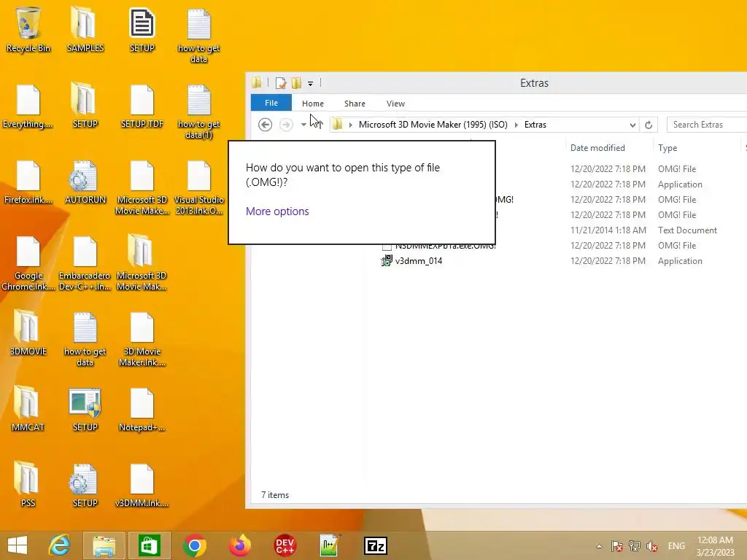
Task: Select the Notepad+... desktop file
Action: [142, 409]
